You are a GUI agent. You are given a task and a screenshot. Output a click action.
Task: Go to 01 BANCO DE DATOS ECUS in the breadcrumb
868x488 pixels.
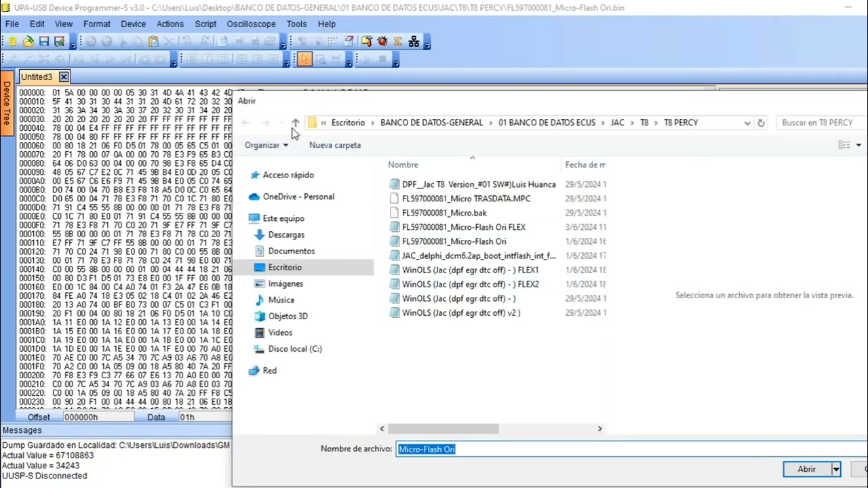click(x=547, y=123)
